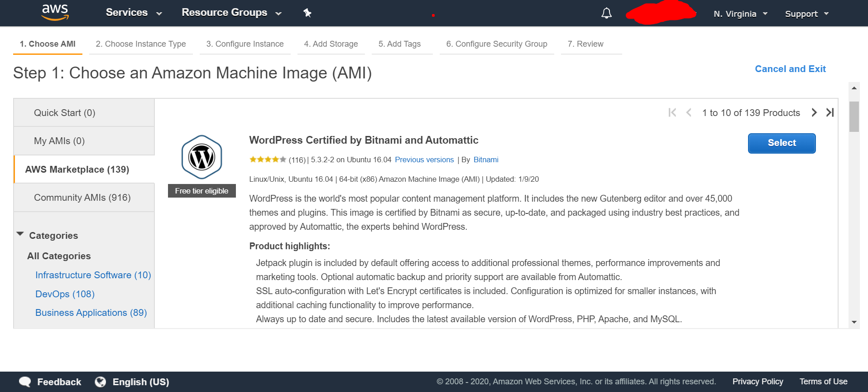
Task: Select AWS Marketplace (139) section
Action: pyautogui.click(x=84, y=169)
